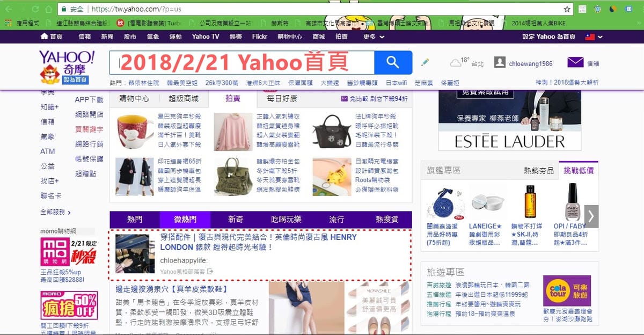Expand 全部服務 in the left sidebar
644x335 pixels.
click(56, 212)
